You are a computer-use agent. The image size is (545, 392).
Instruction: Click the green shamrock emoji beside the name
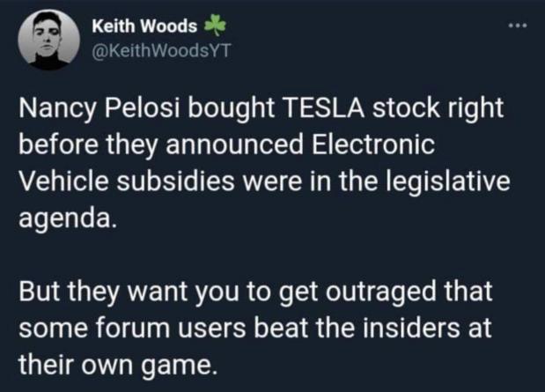coord(215,26)
